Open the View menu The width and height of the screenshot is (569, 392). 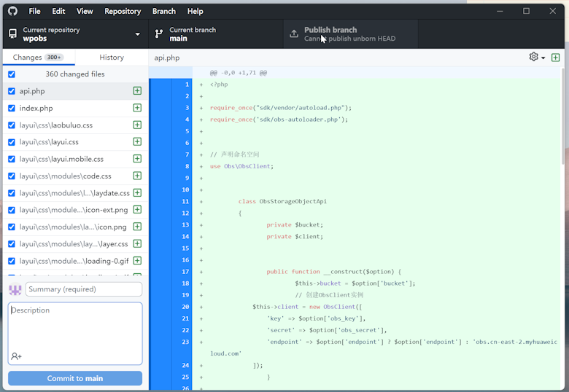(x=85, y=11)
